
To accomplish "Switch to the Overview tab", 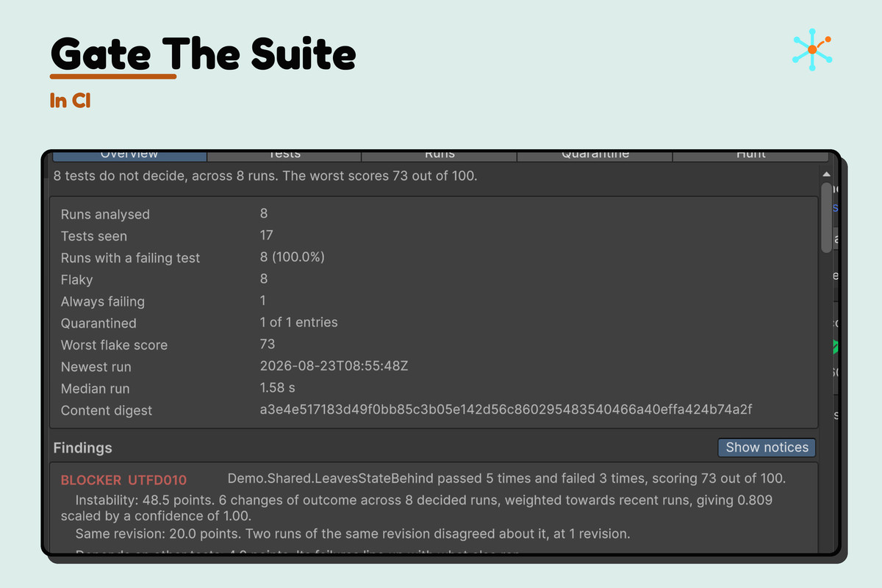I will coord(129,156).
